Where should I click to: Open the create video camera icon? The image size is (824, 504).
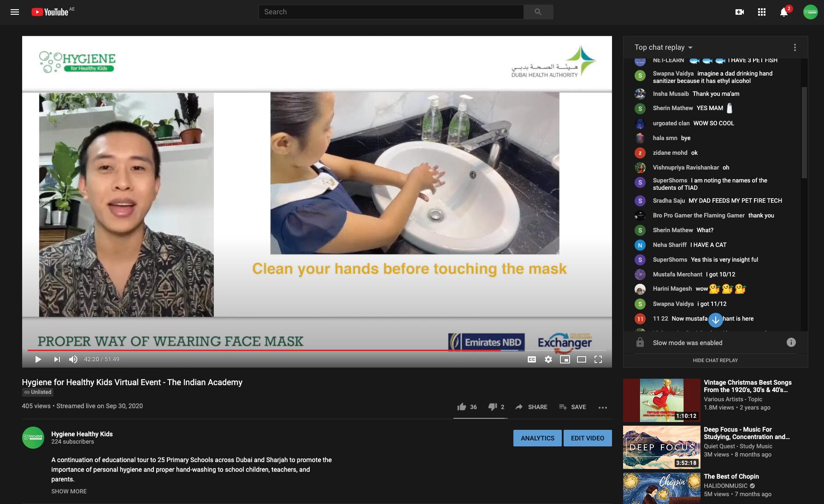pyautogui.click(x=740, y=12)
